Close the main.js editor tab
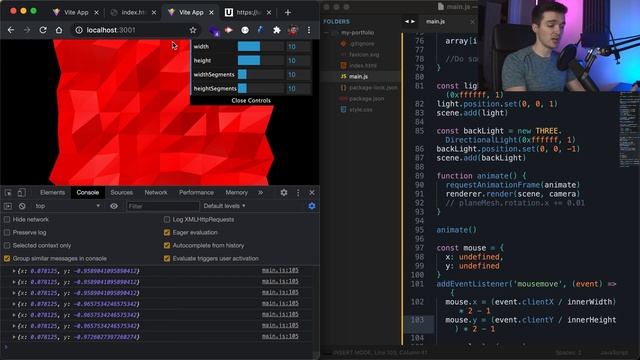Viewport: 640px width, 360px height. 472,22
